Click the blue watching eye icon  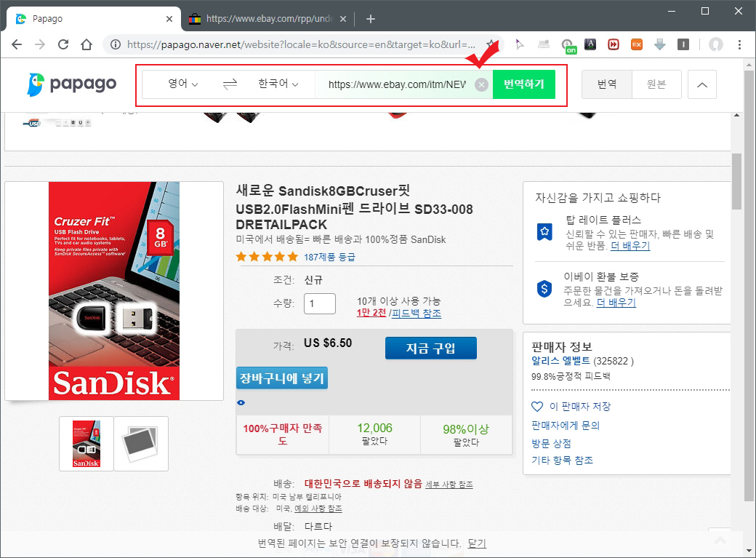(x=241, y=402)
